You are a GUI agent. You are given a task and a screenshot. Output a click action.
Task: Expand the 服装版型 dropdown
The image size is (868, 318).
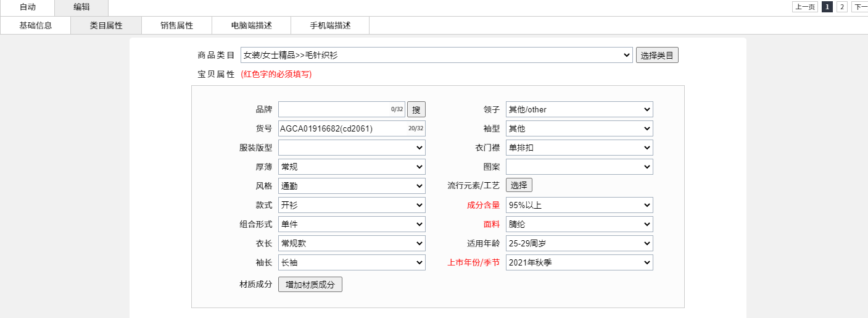click(351, 148)
